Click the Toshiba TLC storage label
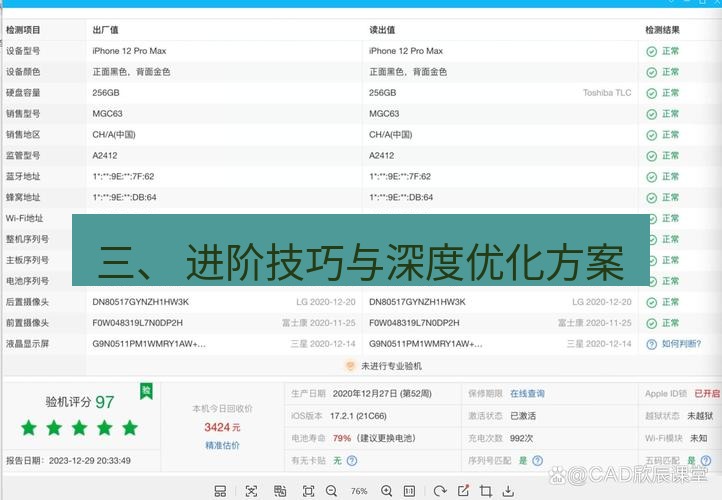The height and width of the screenshot is (500, 722). 607,93
